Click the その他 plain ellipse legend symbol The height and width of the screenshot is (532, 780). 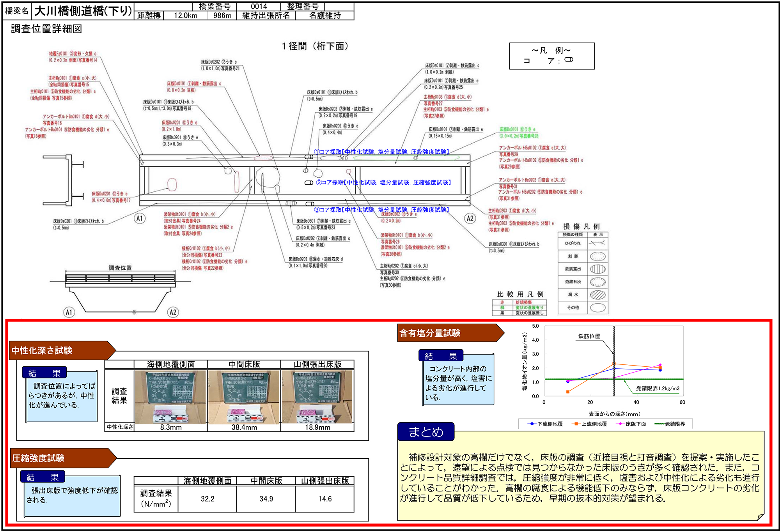[597, 308]
